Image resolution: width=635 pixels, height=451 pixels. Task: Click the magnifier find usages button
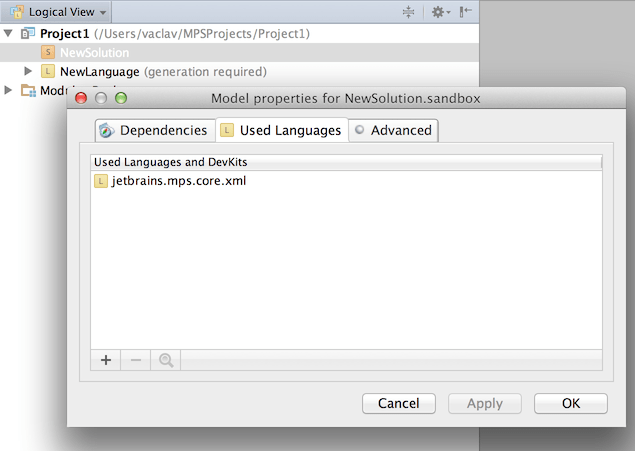tap(166, 360)
